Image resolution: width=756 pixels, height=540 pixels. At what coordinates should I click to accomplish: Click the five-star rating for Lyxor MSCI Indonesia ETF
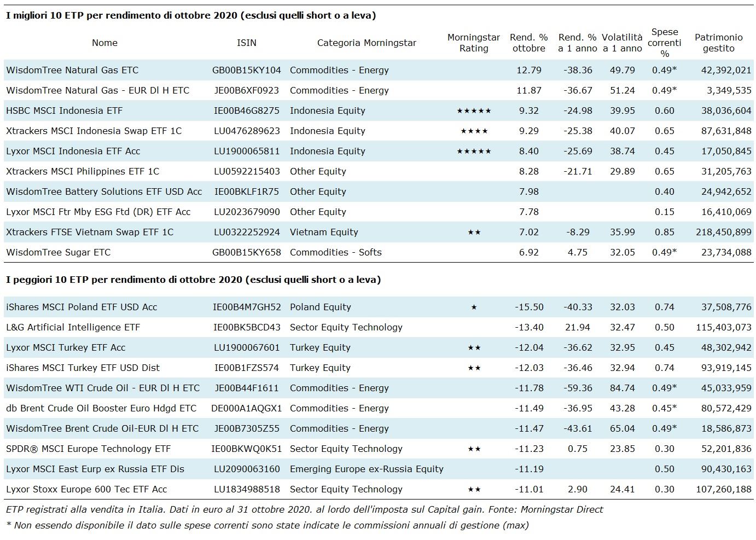click(x=474, y=152)
